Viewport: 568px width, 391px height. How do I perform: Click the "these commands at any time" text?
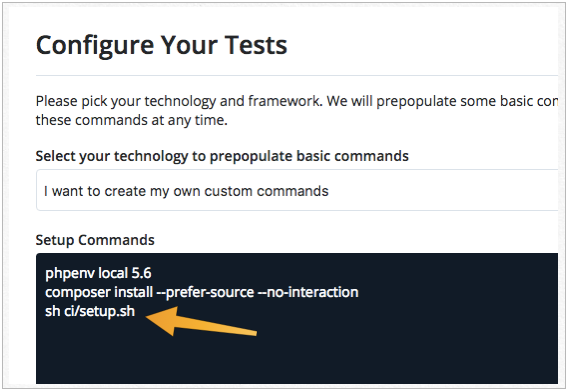tap(131, 120)
